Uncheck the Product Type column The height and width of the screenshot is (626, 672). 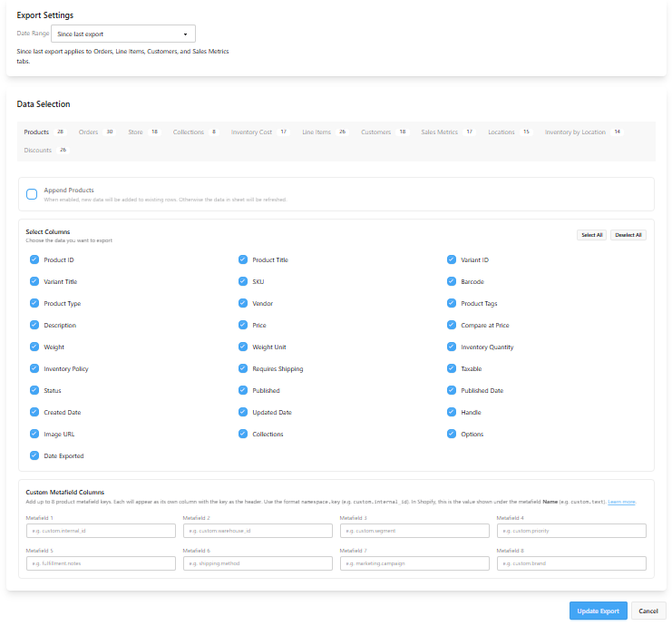34,304
